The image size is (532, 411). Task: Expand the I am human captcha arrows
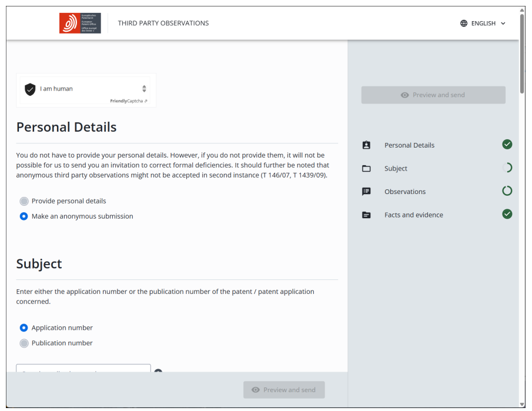coord(144,89)
